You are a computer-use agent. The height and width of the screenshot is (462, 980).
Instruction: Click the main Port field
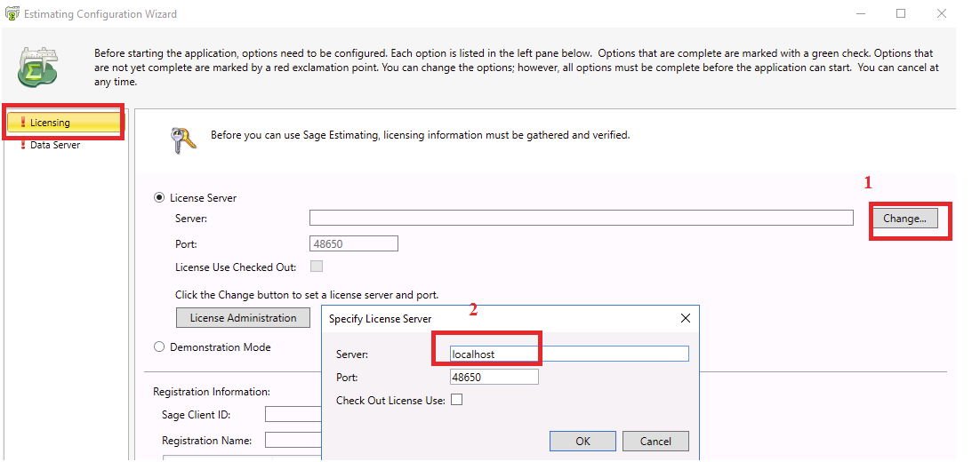[x=354, y=243]
